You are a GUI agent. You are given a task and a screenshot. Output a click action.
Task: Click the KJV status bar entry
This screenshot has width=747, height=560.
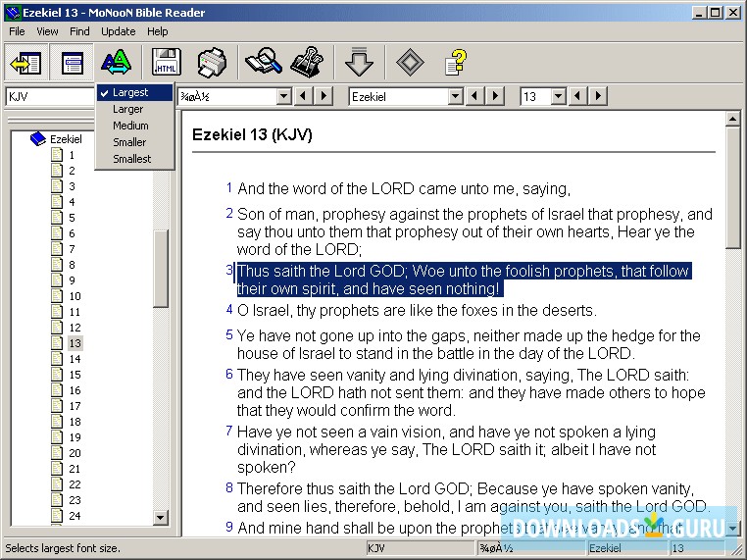tap(422, 548)
